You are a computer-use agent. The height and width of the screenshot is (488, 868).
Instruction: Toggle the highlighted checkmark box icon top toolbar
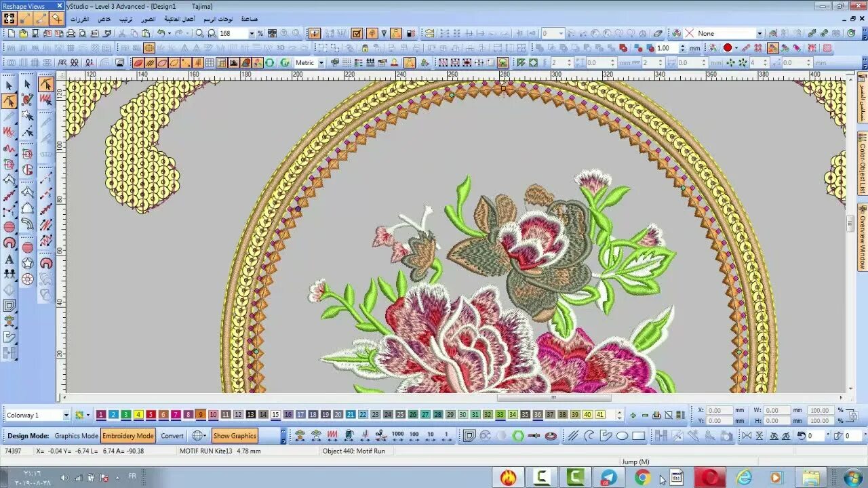click(x=357, y=33)
